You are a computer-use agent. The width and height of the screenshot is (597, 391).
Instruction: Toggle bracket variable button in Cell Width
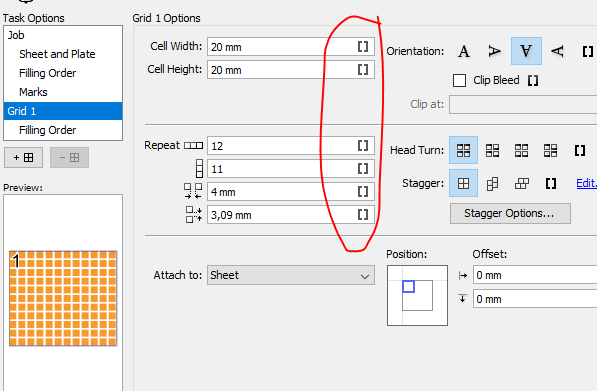(363, 47)
